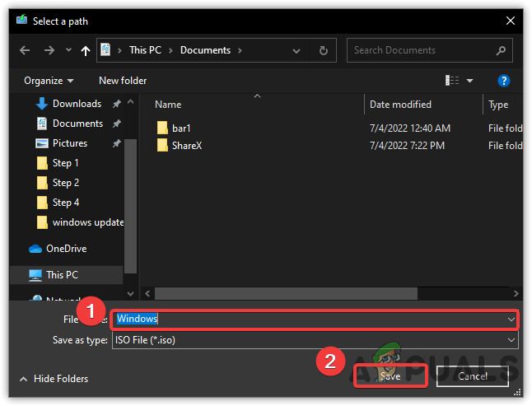Sort by the Type column header
This screenshot has height=406, width=532.
tap(498, 105)
